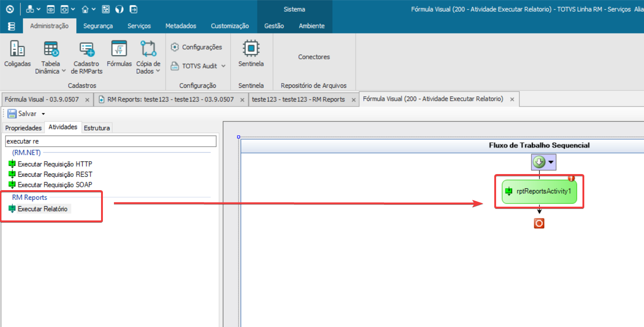This screenshot has width=644, height=327.
Task: Click the red end node of the workflow
Action: [539, 223]
